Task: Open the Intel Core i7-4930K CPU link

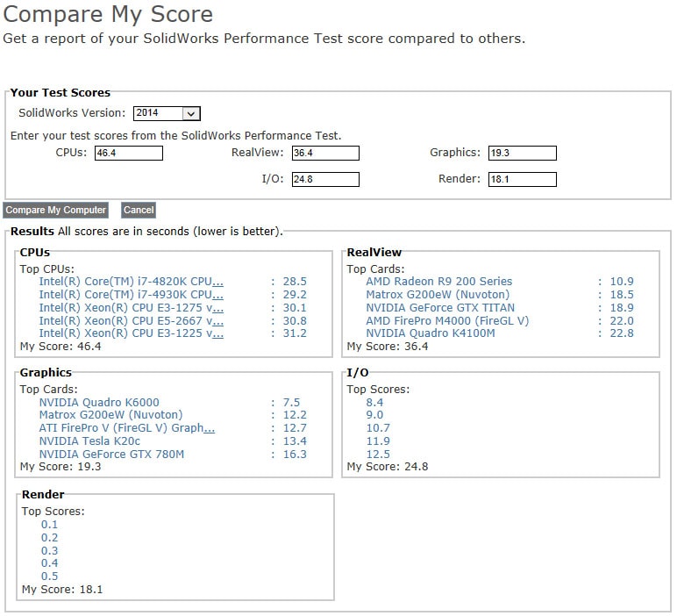Action: click(132, 295)
